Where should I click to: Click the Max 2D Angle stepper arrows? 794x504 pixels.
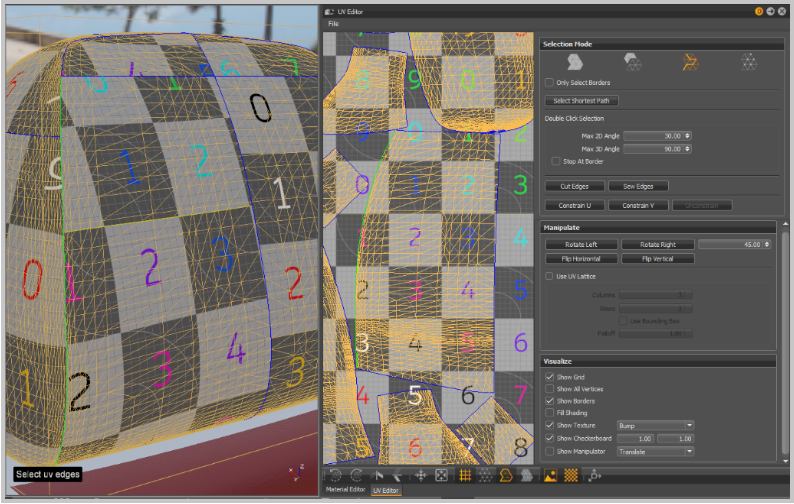tap(688, 136)
